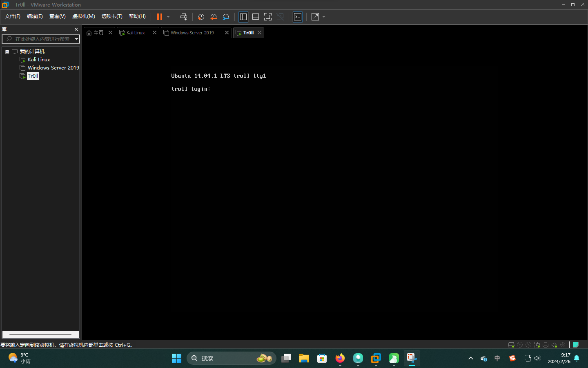Viewport: 588px width, 368px height.
Task: Toggle the library sidebar view button
Action: tap(243, 17)
